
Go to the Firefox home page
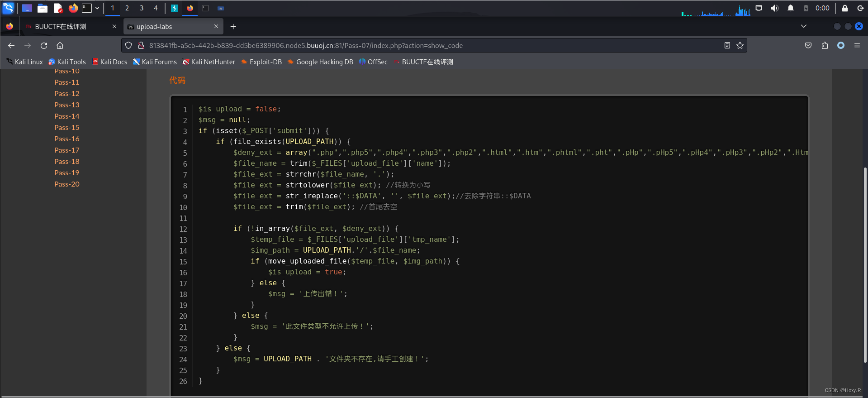click(x=60, y=45)
